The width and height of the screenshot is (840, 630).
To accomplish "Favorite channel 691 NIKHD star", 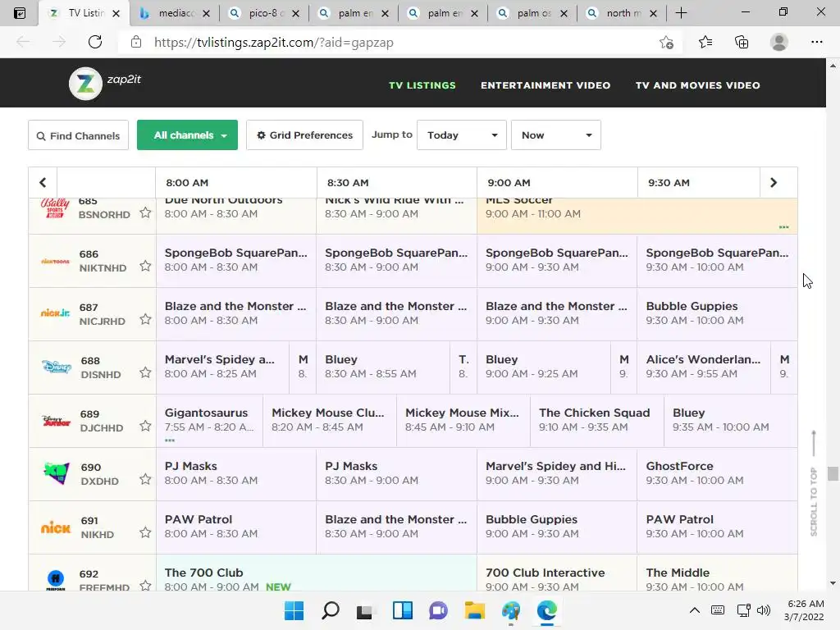I will (x=145, y=532).
